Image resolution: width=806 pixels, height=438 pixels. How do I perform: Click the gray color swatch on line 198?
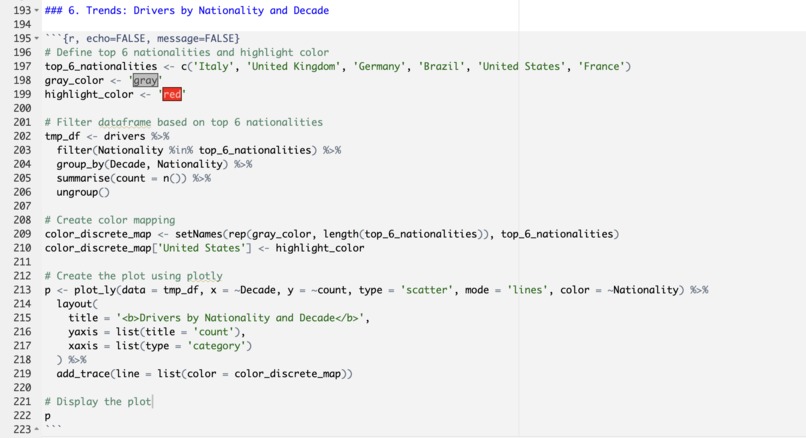coord(145,80)
